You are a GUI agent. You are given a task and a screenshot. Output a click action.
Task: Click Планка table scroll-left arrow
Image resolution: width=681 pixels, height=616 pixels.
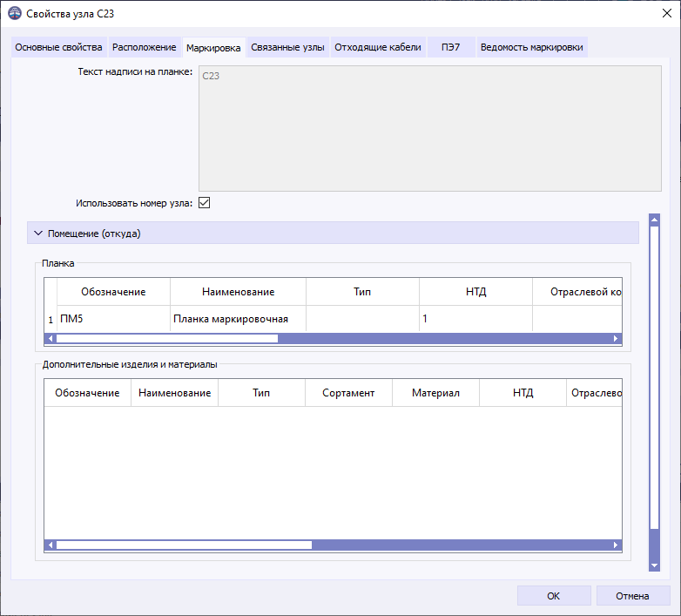[51, 338]
